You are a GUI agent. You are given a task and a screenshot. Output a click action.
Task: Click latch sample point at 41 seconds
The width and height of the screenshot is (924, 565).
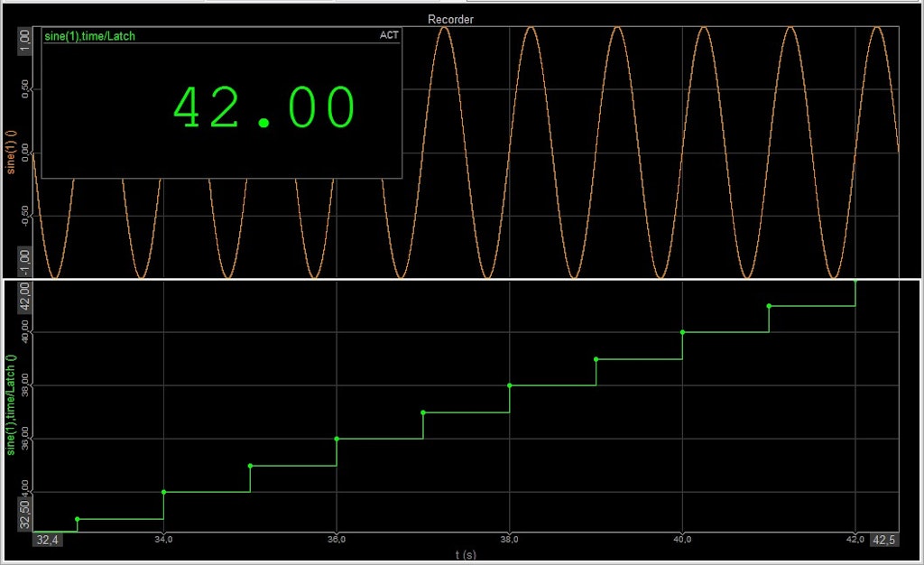(769, 306)
